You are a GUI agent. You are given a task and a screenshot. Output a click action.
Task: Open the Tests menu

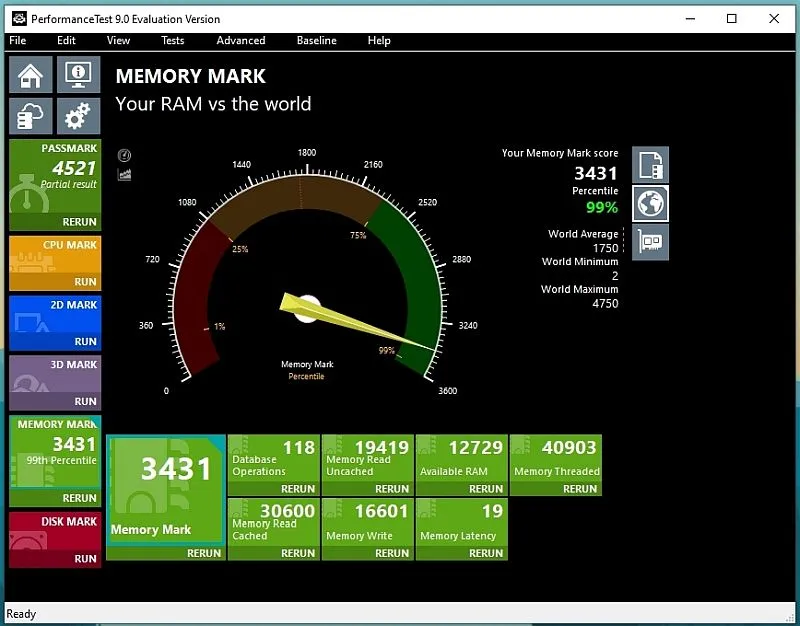[172, 41]
